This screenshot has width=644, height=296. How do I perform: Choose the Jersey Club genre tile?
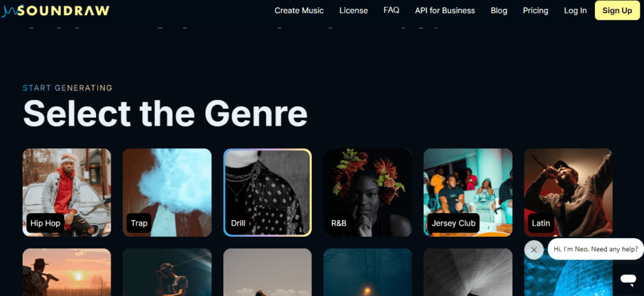[x=468, y=192]
